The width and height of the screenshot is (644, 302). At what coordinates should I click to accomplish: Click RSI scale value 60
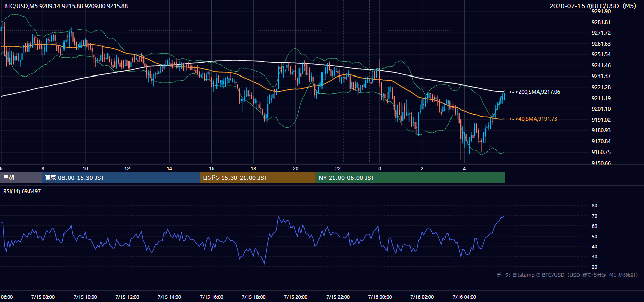(594, 226)
